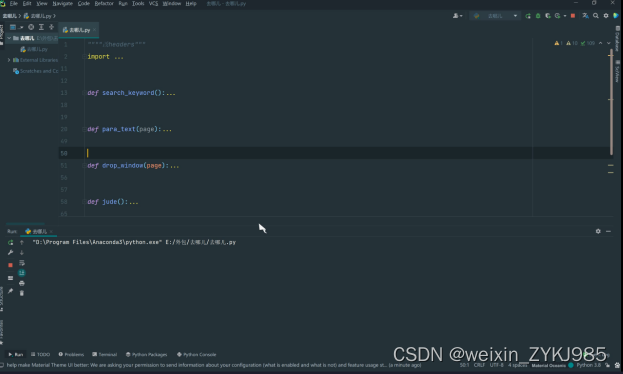Open user account dropdown
Viewport: 623px width, 374px height.
click(x=458, y=16)
